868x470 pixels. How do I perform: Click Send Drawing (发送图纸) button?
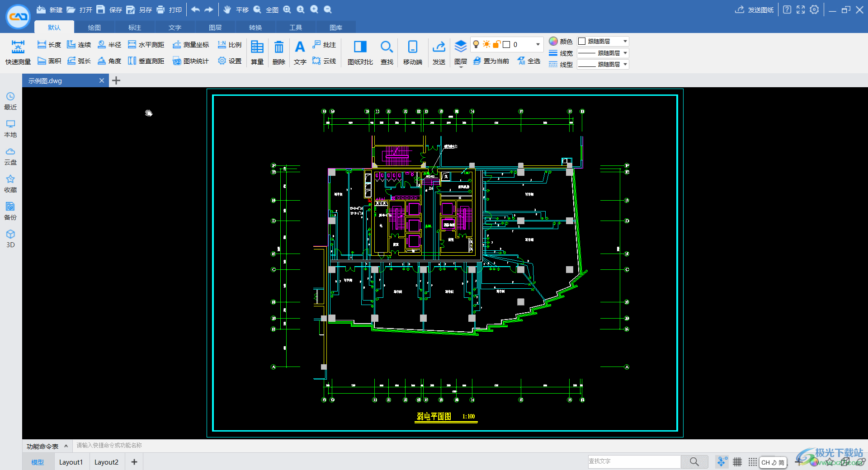click(754, 9)
